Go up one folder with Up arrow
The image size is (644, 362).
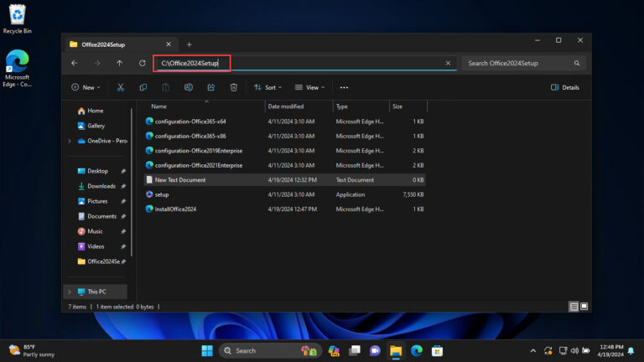tap(119, 63)
